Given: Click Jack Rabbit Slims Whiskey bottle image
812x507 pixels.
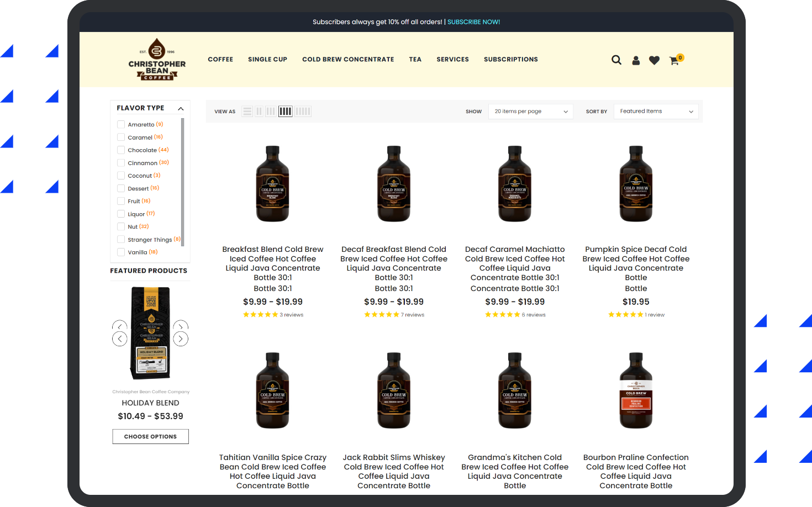Looking at the screenshot, I should click(394, 390).
